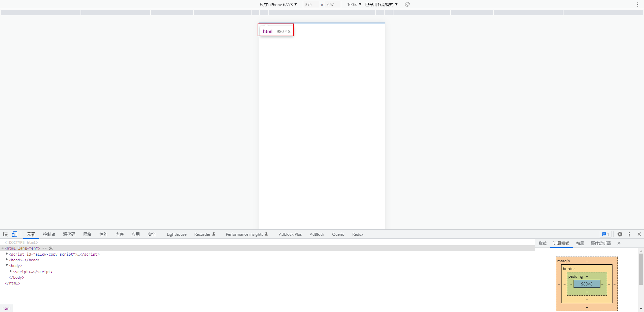644x312 pixels.
Task: Click the height field showing 667
Action: coord(333,4)
